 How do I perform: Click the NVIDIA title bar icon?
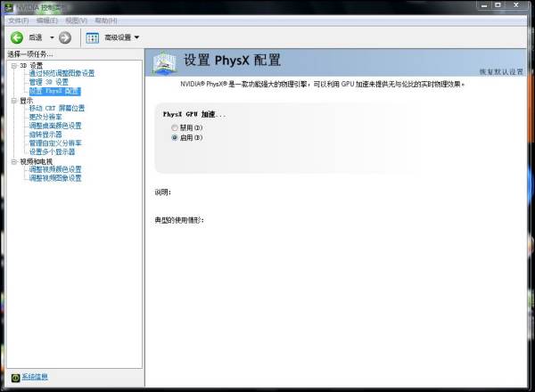(8, 7)
